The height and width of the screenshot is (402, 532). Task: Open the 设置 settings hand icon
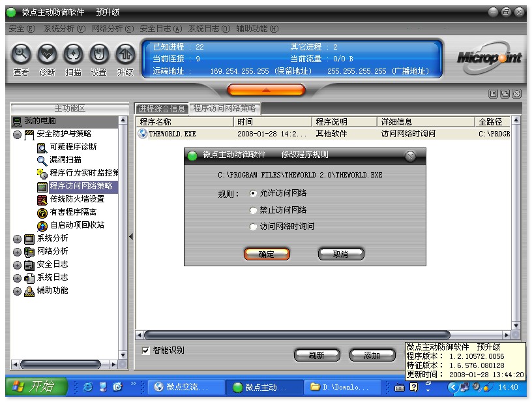tap(99, 54)
